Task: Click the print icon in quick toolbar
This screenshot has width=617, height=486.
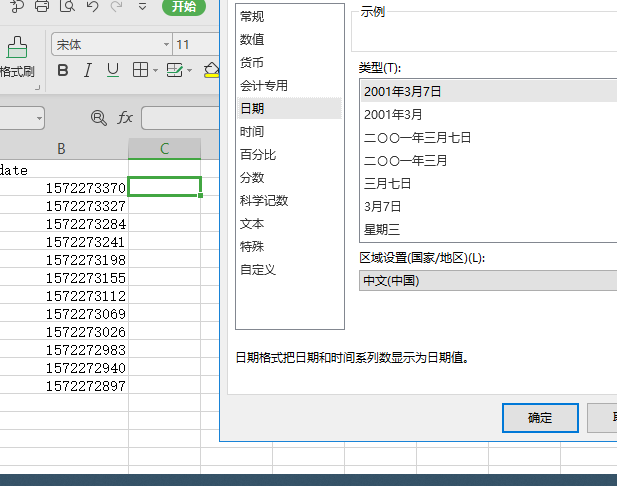Action: [x=42, y=7]
